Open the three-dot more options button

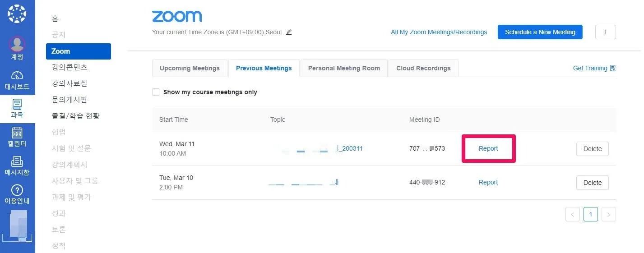pos(606,32)
